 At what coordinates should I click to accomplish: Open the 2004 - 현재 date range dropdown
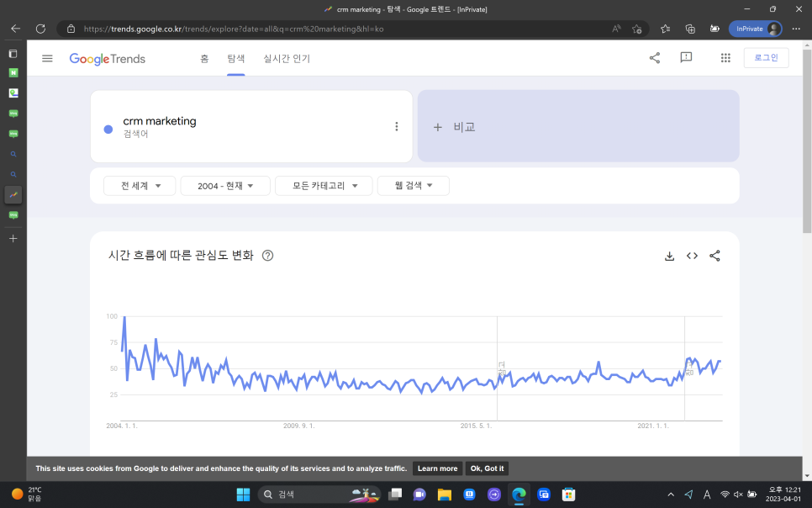pos(225,186)
